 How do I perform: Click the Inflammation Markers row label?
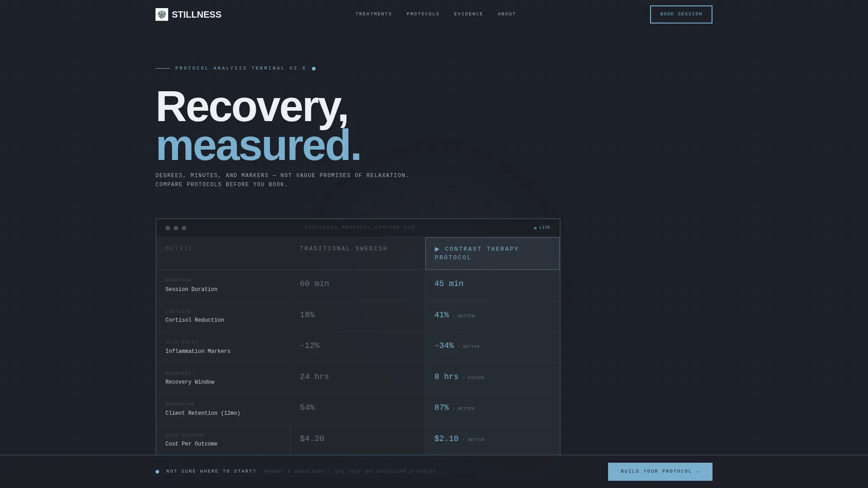pyautogui.click(x=198, y=352)
